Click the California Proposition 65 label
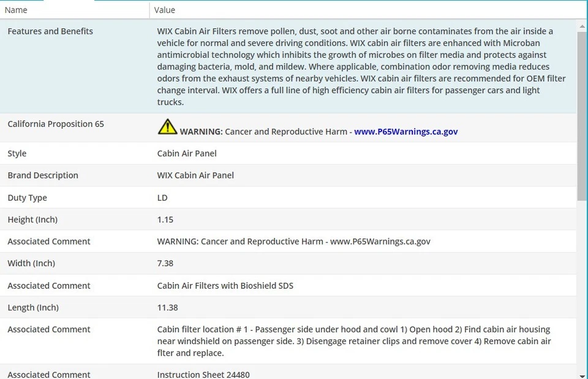Screen dimensions: 588x379 (x=56, y=124)
